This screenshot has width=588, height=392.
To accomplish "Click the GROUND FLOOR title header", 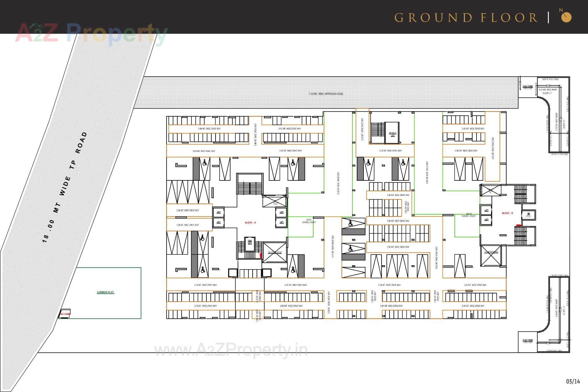I will (465, 18).
